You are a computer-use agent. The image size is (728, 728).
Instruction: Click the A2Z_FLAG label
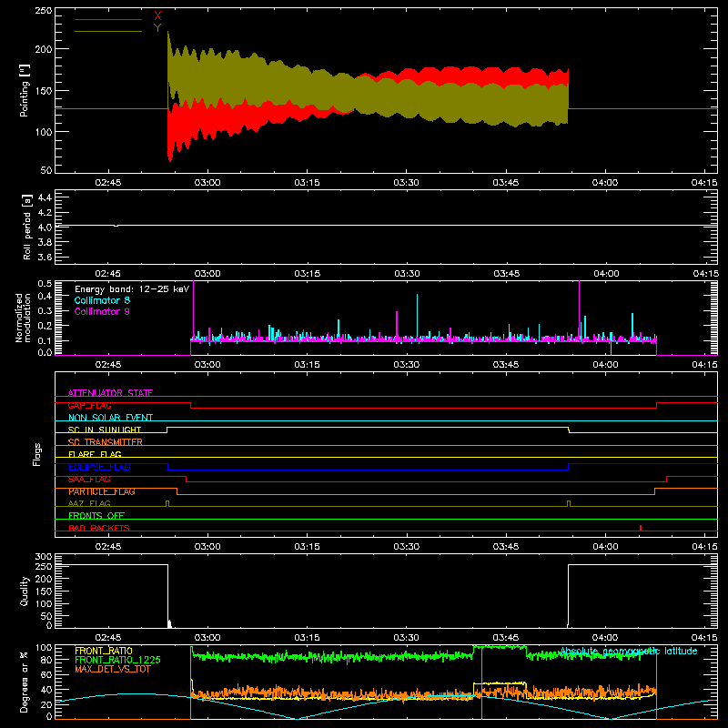pyautogui.click(x=89, y=503)
